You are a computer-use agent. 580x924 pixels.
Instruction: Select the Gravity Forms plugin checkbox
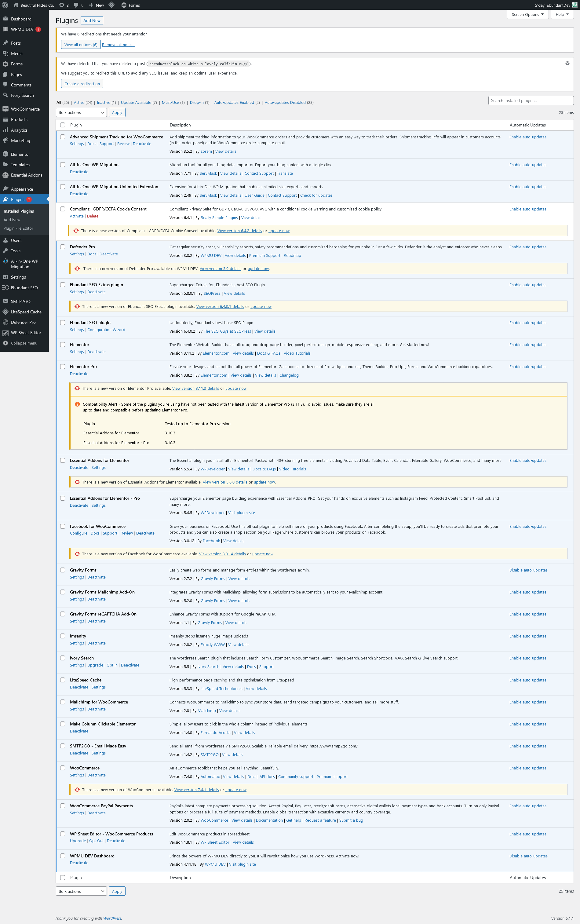[63, 570]
